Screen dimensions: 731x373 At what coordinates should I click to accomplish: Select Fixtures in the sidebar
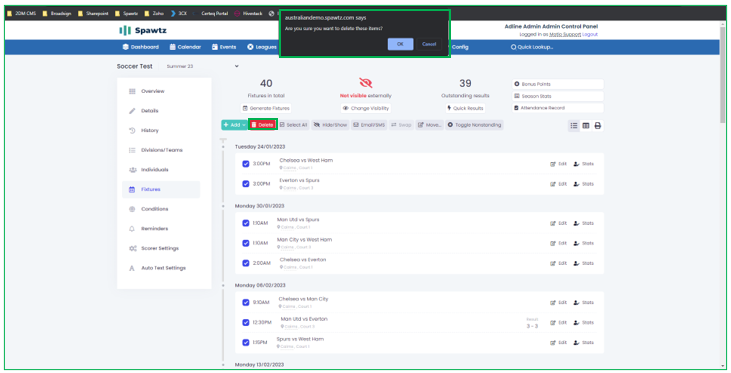[x=161, y=189]
